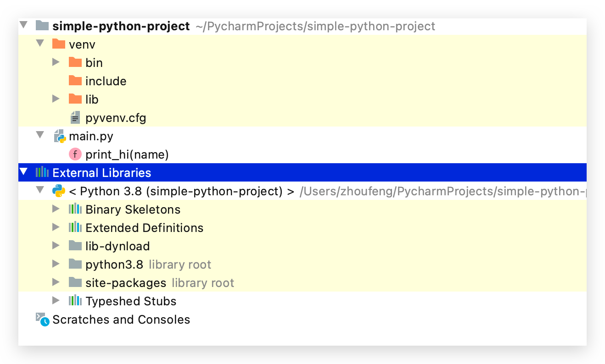Expand the Extended Definitions node
Screen dimensions: 605x364
56,227
